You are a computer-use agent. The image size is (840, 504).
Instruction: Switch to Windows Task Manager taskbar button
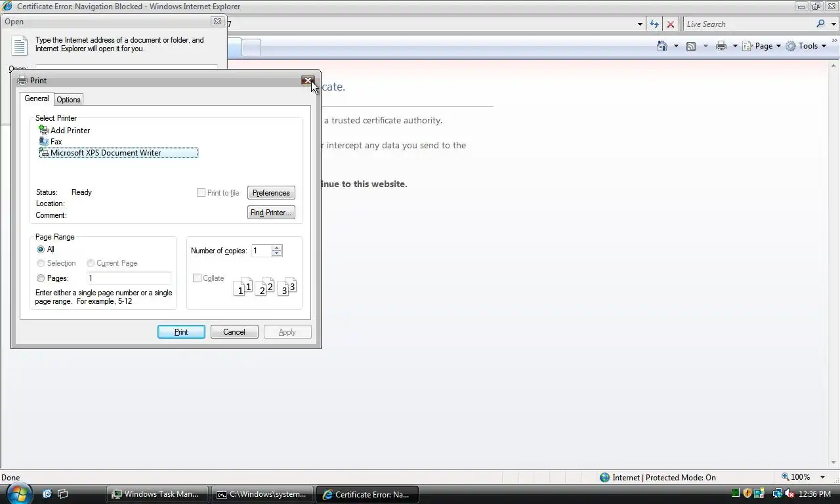coord(157,494)
